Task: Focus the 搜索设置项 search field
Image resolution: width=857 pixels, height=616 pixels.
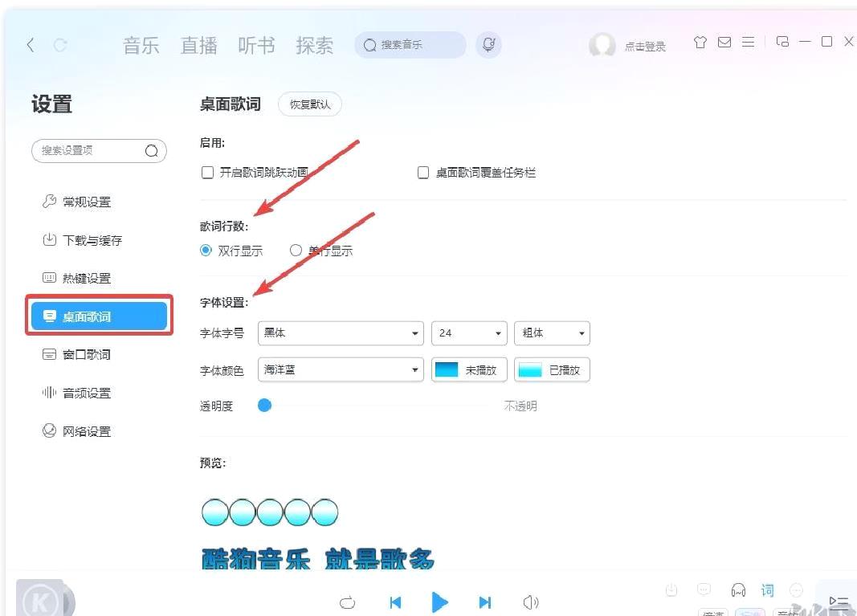Action: [99, 151]
